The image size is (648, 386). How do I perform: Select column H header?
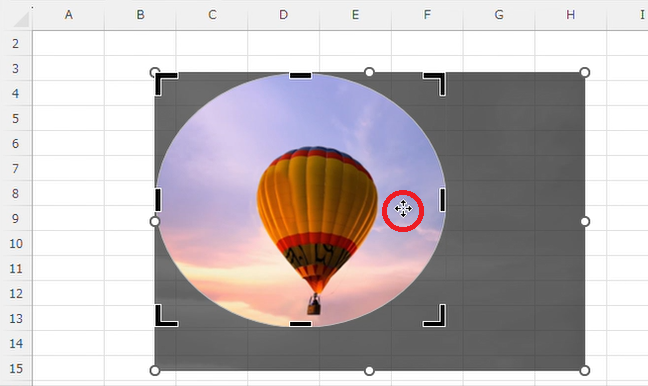[571, 15]
